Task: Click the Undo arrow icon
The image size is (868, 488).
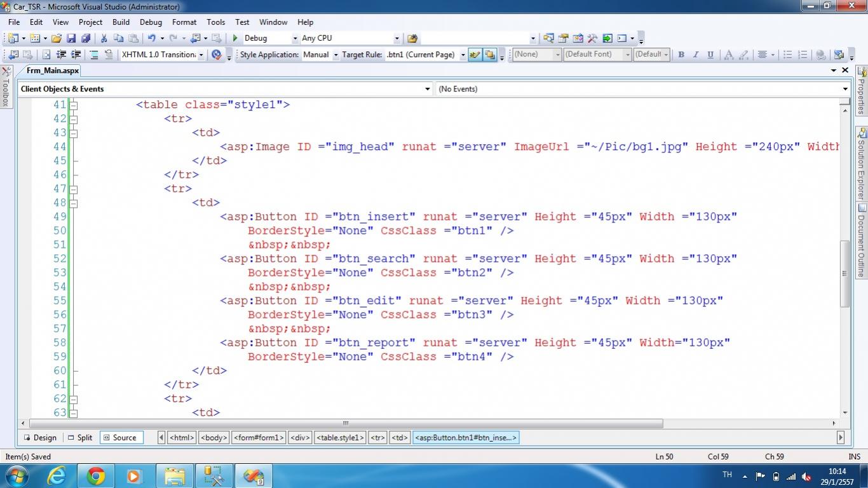Action: 152,38
